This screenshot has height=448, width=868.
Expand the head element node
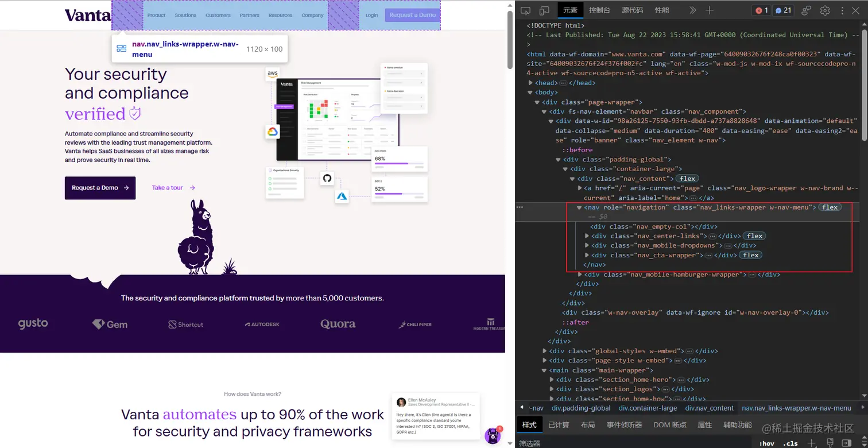click(530, 83)
